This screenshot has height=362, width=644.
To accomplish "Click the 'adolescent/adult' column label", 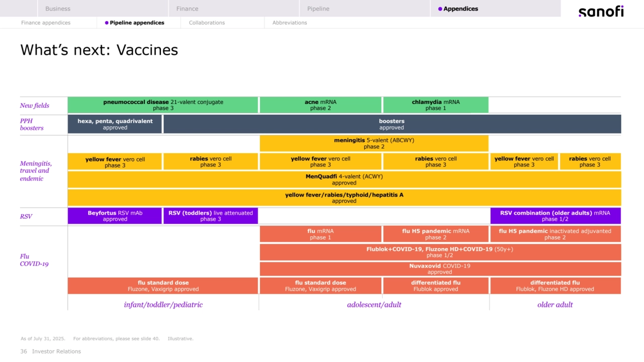I will [x=374, y=304].
